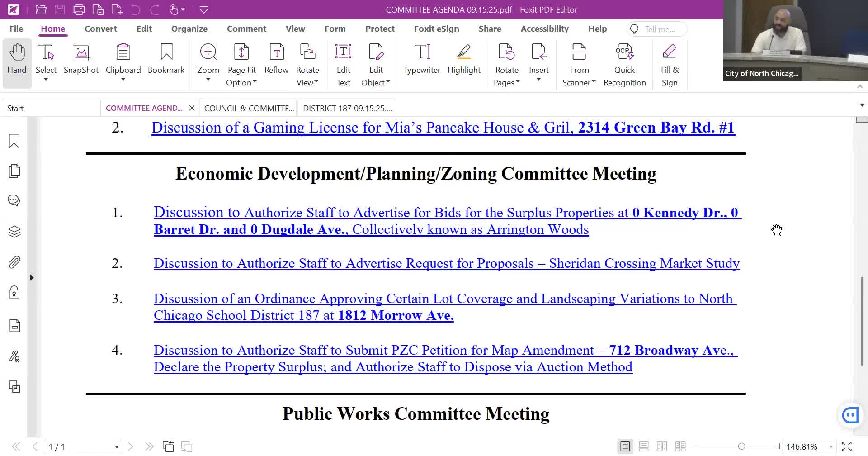
Task: Open the Attachments panel paperclip icon
Action: pyautogui.click(x=14, y=262)
